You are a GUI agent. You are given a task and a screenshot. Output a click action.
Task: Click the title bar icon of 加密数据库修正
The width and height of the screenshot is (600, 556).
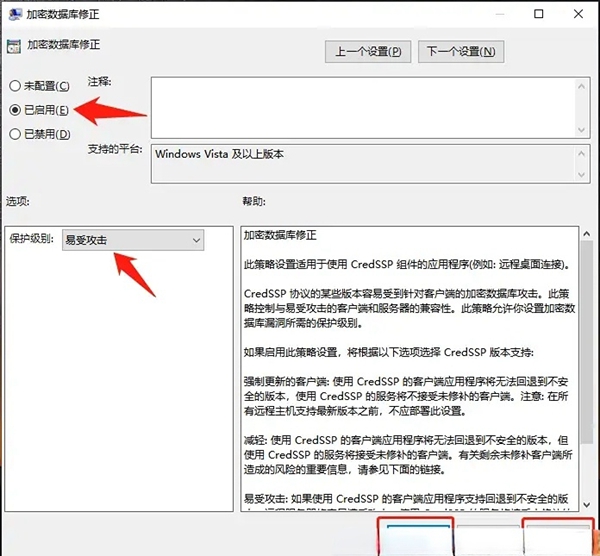pos(15,14)
